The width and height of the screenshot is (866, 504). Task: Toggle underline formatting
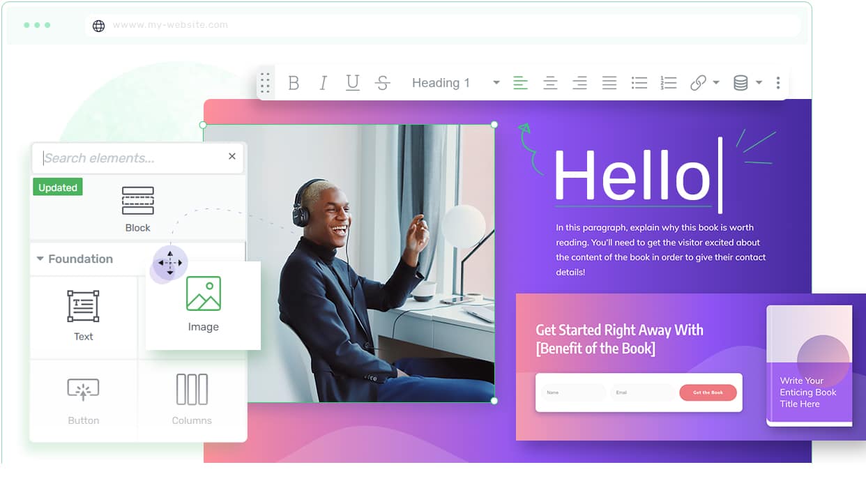coord(353,82)
